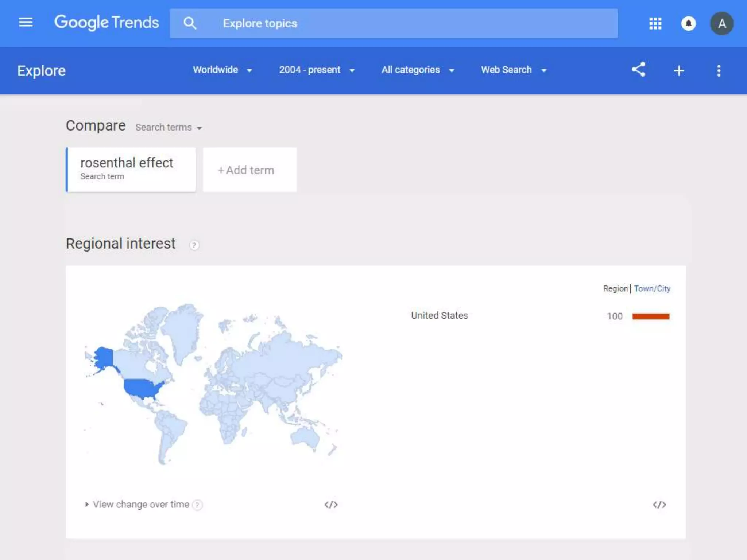The image size is (747, 560).
Task: Open the three-dot more options menu
Action: click(x=719, y=70)
